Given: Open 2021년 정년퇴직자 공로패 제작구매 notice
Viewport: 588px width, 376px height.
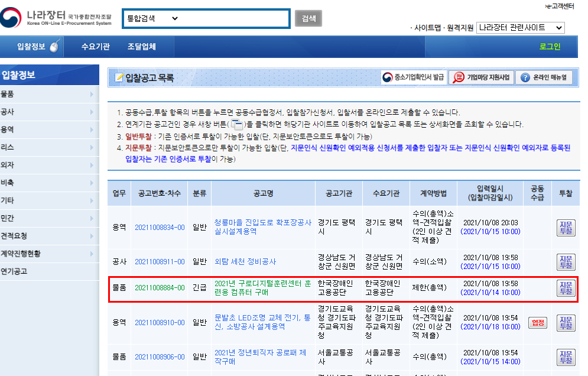Looking at the screenshot, I should click(260, 357).
